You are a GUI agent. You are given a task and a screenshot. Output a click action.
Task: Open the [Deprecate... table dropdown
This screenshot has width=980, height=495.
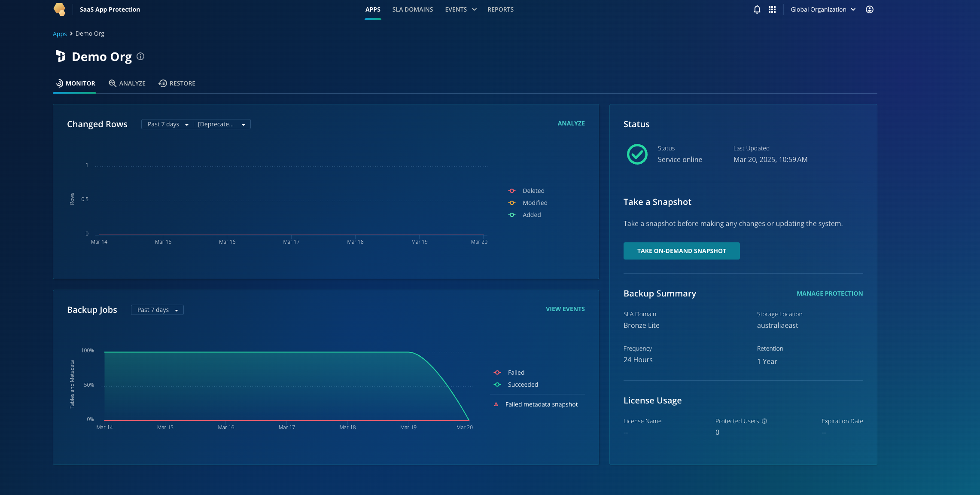point(222,124)
